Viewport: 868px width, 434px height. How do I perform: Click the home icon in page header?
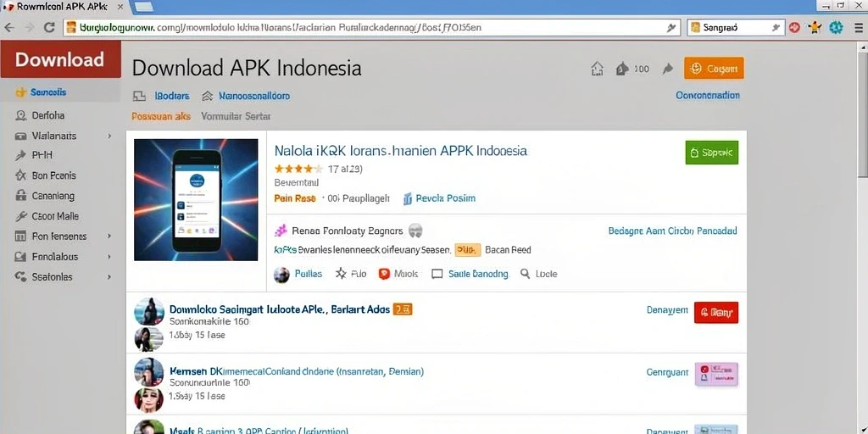point(597,69)
